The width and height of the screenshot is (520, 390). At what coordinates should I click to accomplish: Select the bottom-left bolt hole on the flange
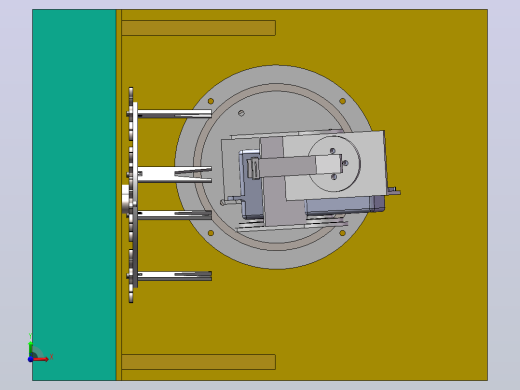pyautogui.click(x=211, y=233)
